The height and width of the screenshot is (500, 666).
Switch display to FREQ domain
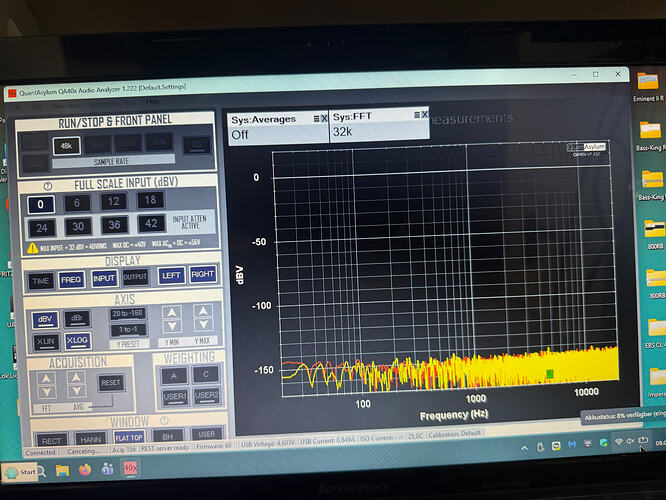click(71, 280)
